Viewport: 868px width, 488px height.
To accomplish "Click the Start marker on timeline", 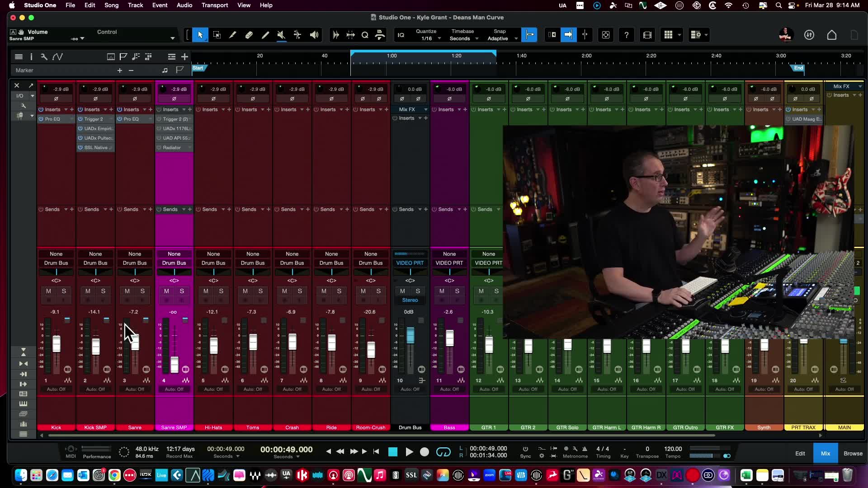I will tap(198, 68).
